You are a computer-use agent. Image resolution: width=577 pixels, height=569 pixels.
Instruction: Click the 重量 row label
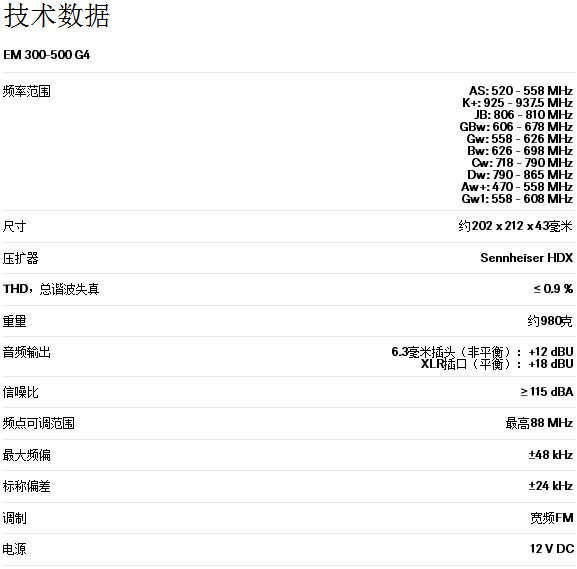click(14, 321)
